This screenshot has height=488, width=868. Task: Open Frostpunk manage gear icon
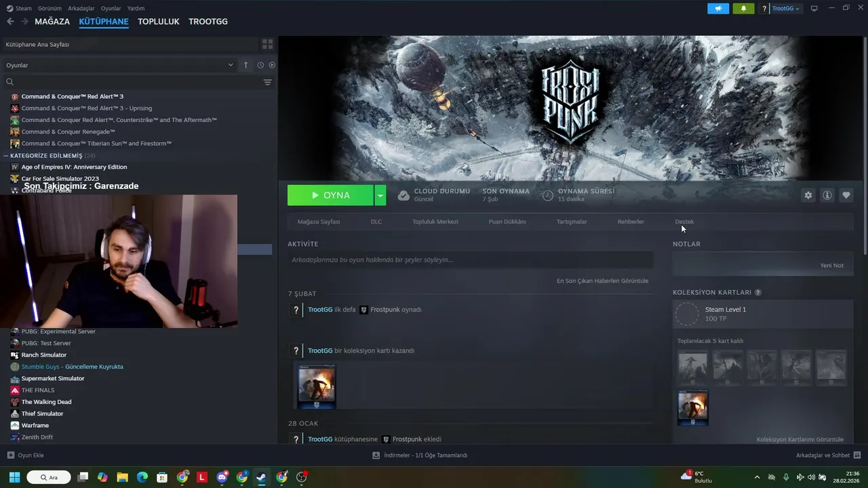click(808, 195)
